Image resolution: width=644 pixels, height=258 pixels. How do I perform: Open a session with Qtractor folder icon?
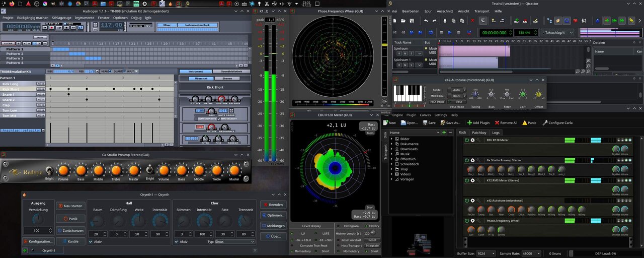(x=403, y=21)
